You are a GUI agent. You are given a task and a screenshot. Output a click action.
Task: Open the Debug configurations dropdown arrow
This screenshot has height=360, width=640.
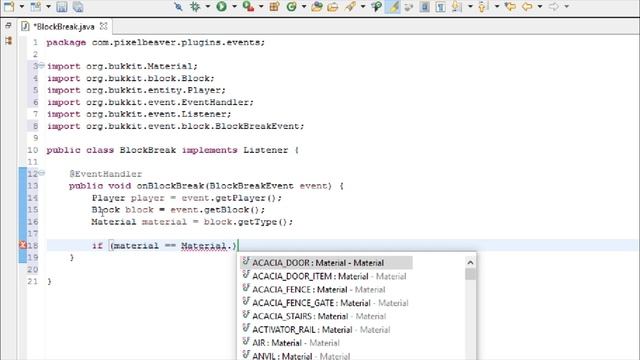point(207,7)
